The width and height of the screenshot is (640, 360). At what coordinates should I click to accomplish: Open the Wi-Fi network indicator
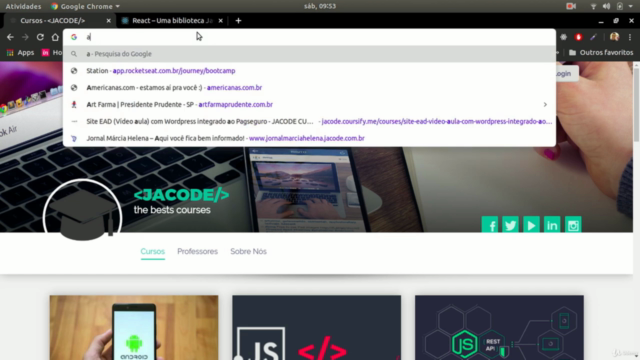coord(593,6)
